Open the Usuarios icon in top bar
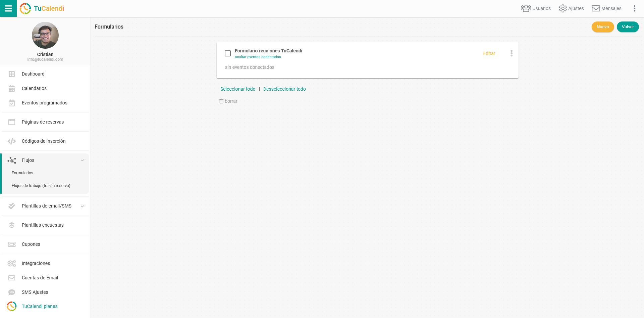Image resolution: width=644 pixels, height=318 pixels. 526,8
